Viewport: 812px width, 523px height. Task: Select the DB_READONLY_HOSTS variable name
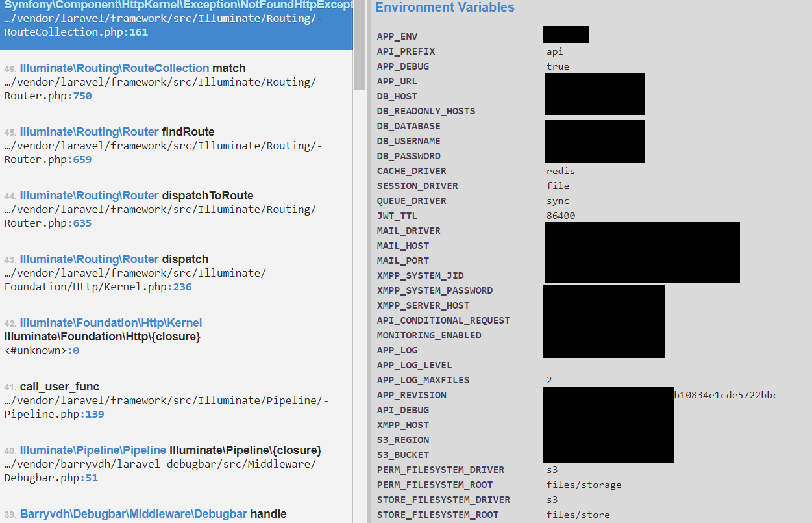tap(426, 111)
